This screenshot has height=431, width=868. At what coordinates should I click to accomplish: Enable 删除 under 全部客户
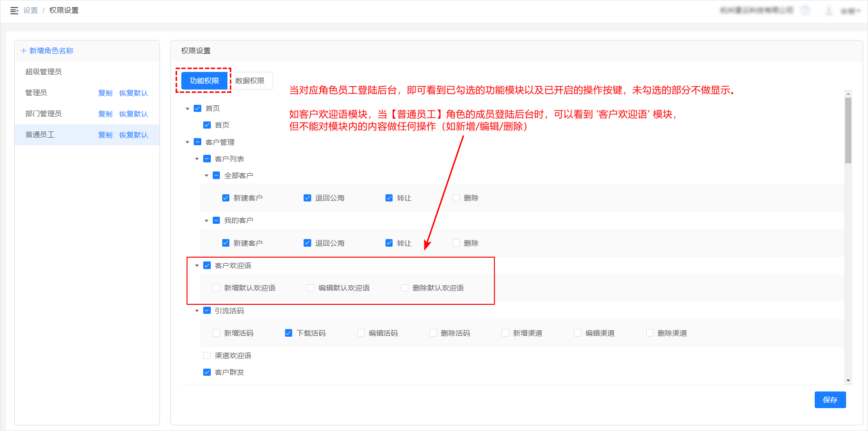pyautogui.click(x=456, y=198)
